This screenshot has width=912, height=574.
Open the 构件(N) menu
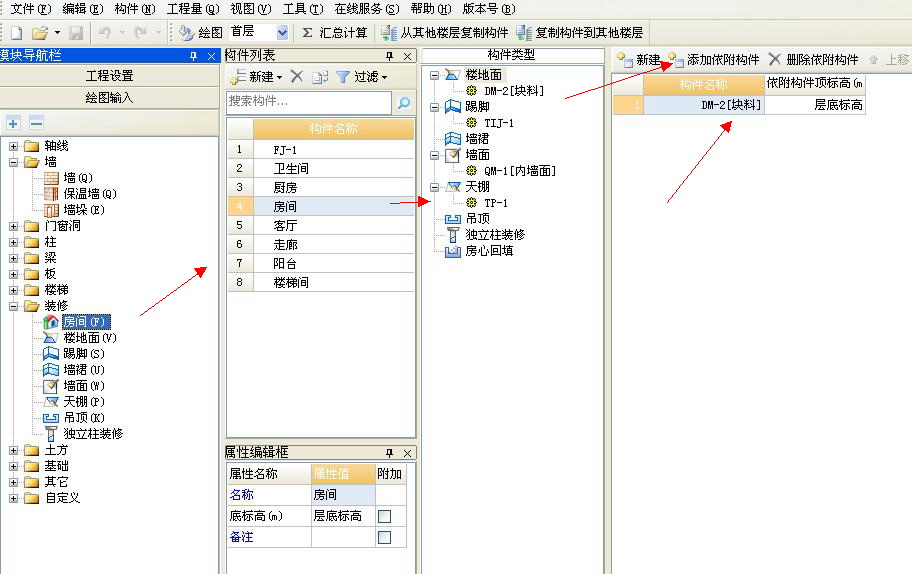135,9
